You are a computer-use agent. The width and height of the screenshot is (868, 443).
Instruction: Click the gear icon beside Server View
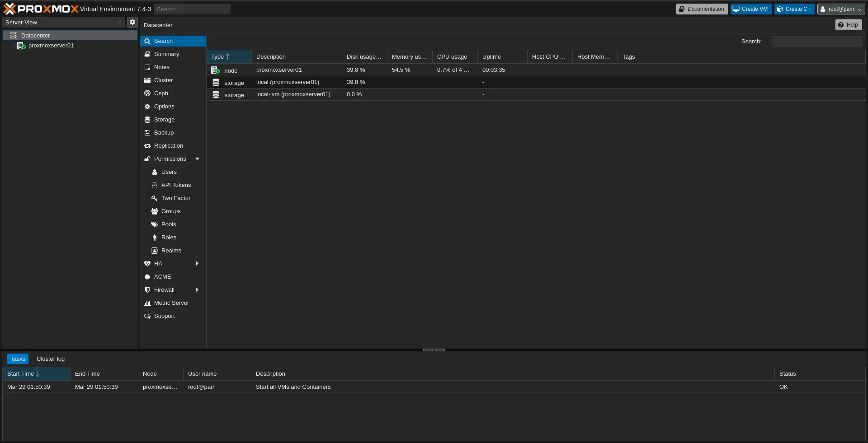point(132,22)
